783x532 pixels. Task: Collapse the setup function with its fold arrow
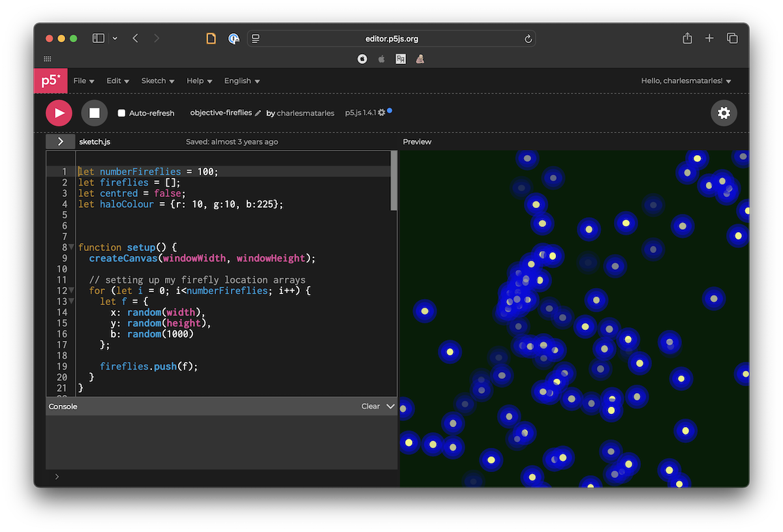click(70, 247)
